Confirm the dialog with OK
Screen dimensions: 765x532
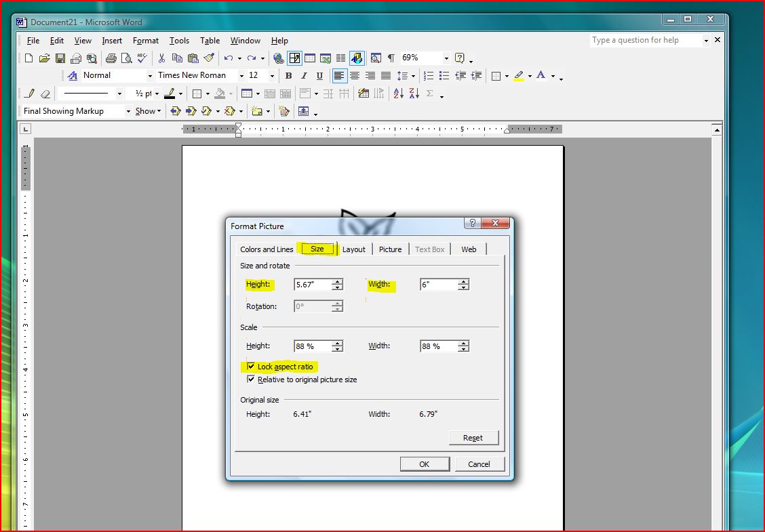425,464
